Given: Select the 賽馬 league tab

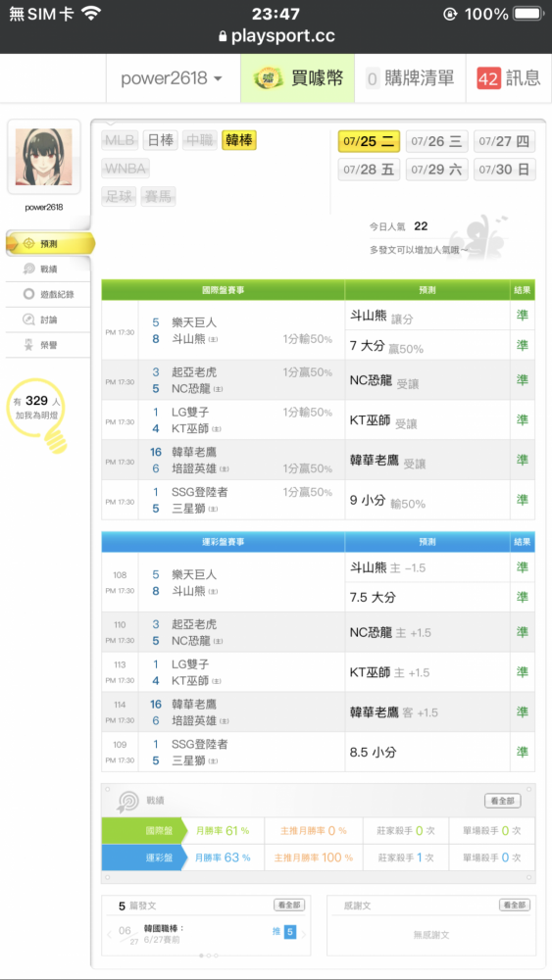Looking at the screenshot, I should (x=158, y=196).
